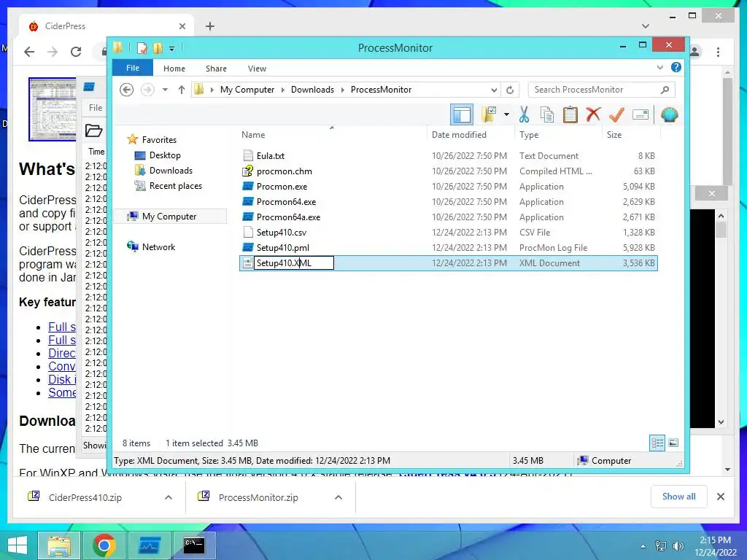
Task: Sort files by Date modified column
Action: tap(459, 135)
